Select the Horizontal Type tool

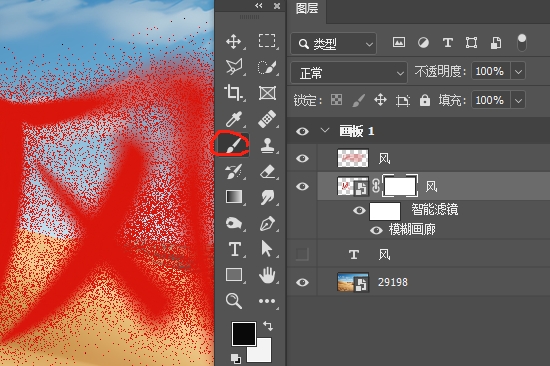[x=234, y=249]
